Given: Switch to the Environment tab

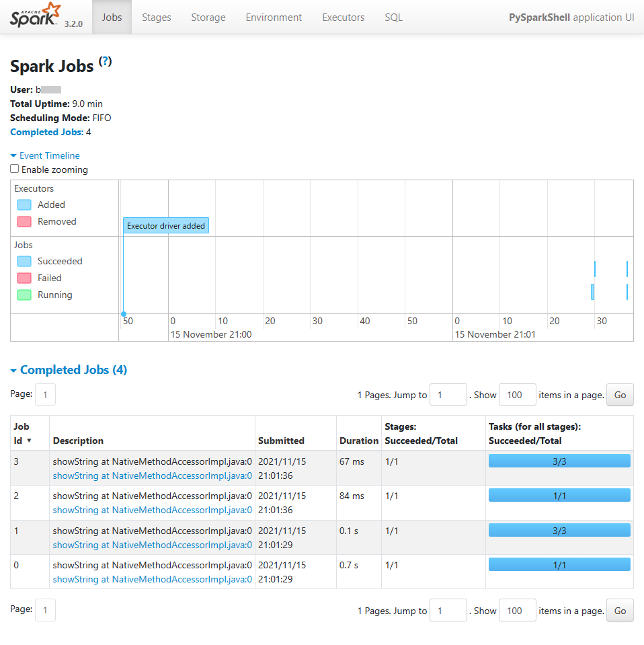Looking at the screenshot, I should (274, 17).
